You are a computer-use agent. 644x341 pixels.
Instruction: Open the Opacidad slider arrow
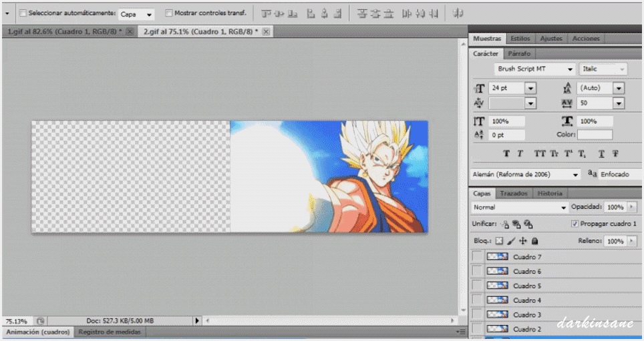[x=631, y=208]
